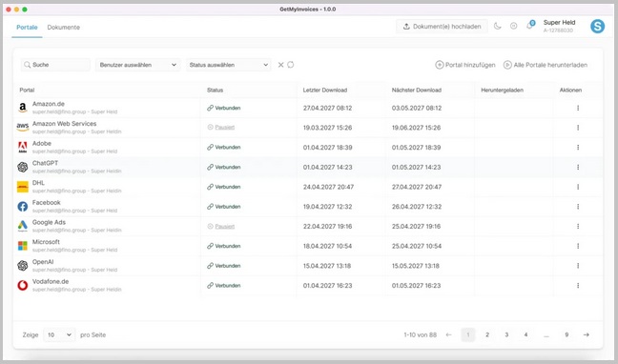
Task: Open actions menu for ChatGPT row
Action: [578, 167]
